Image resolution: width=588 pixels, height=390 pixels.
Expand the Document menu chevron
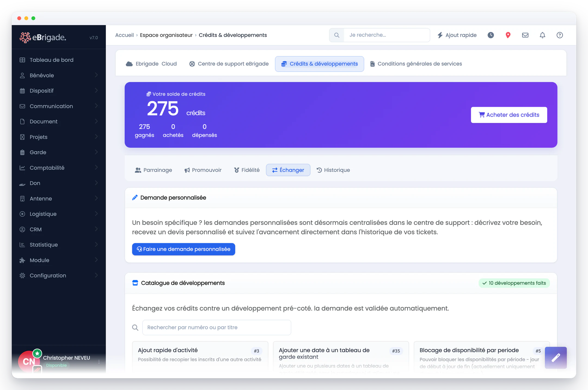pos(96,121)
